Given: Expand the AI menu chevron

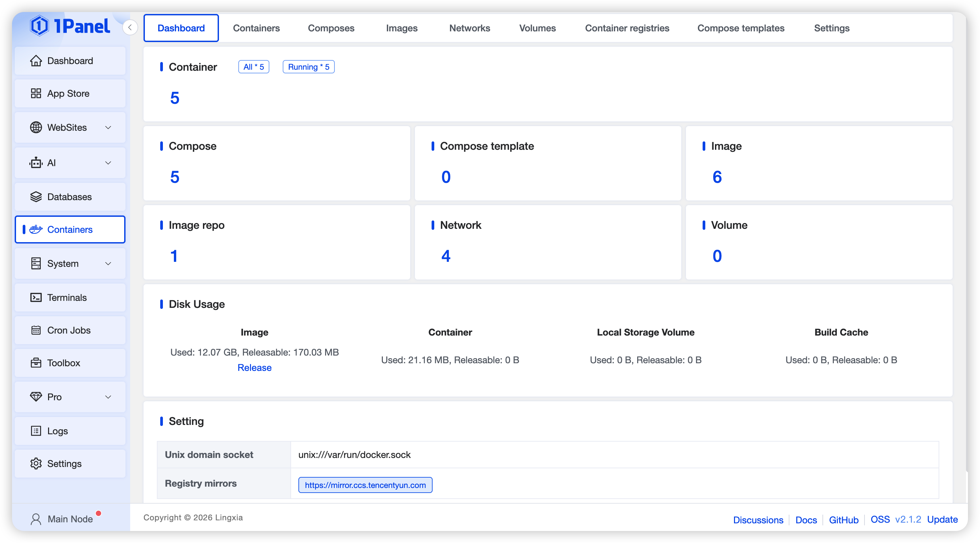Looking at the screenshot, I should [x=108, y=163].
